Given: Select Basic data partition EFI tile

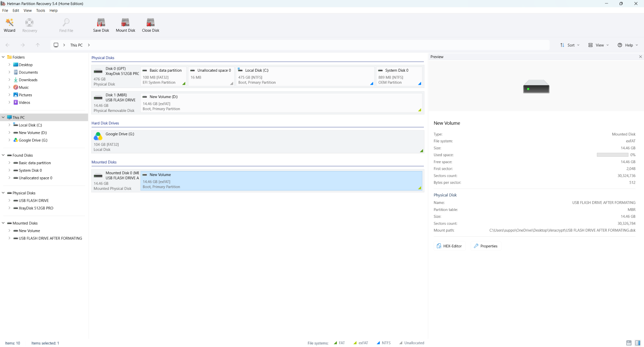Looking at the screenshot, I should point(164,76).
